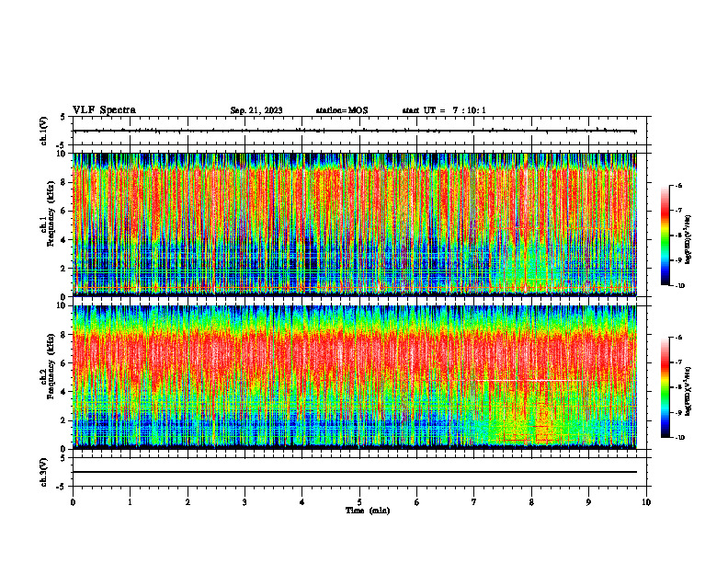Click the ch.1 colorbar log(PSD) unit label
728x563 pixels.
(x=688, y=240)
